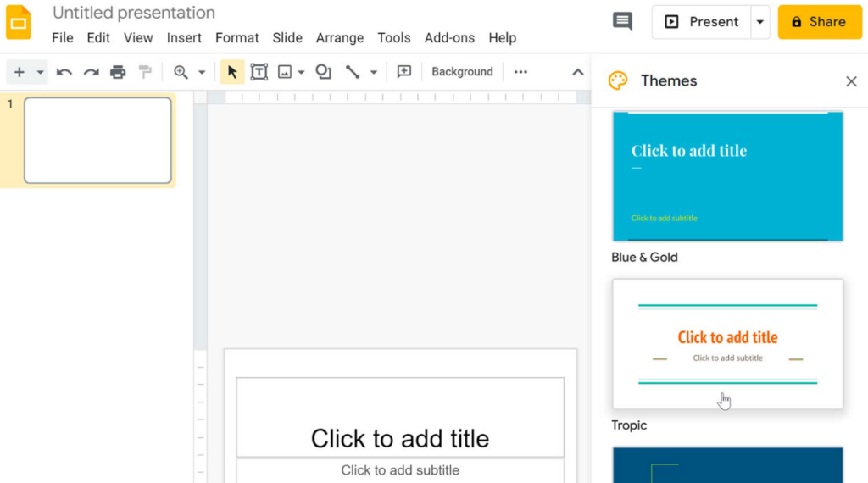
Task: Click the Share button
Action: coord(820,22)
